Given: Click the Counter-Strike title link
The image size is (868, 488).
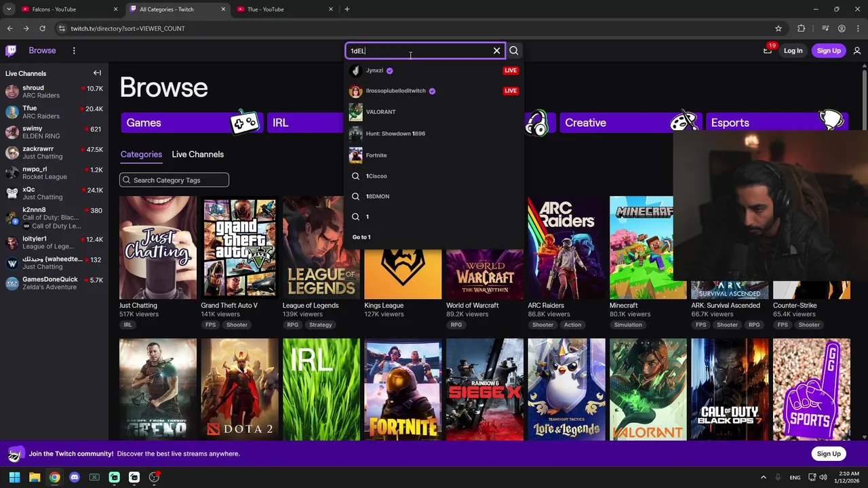Looking at the screenshot, I should (x=795, y=306).
